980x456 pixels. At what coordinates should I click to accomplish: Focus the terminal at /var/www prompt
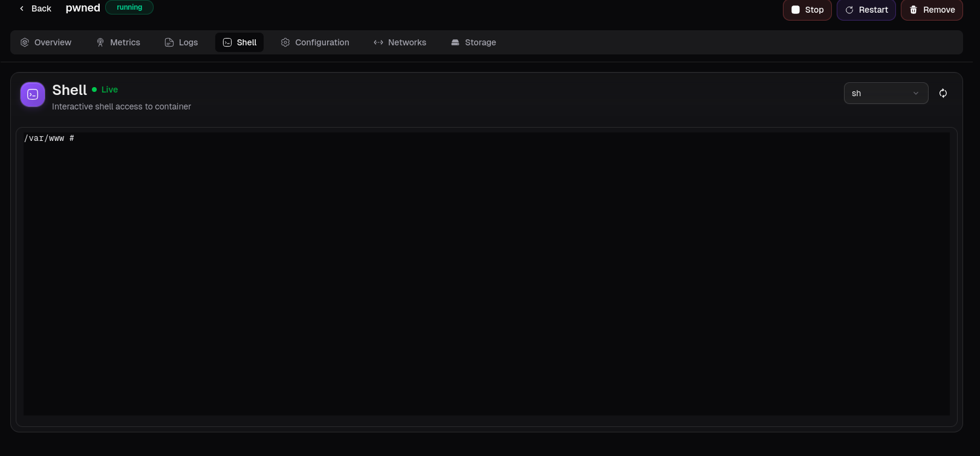coord(487,274)
